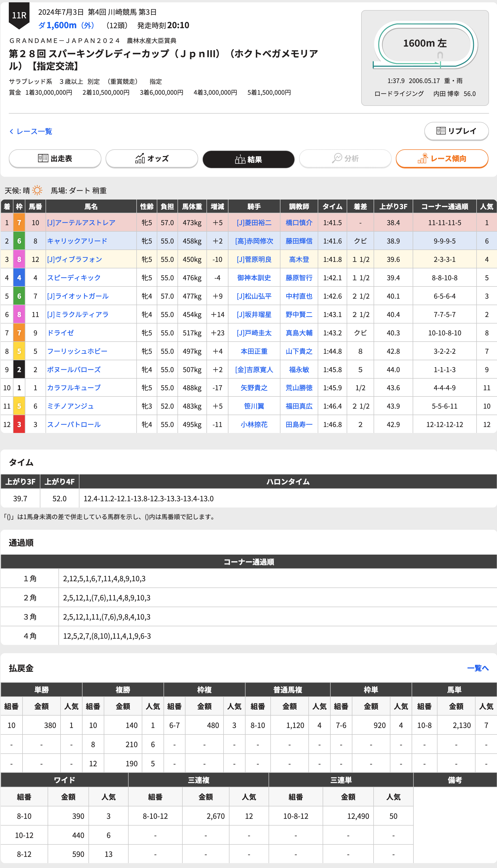Click 三連単 payout 12,490
This screenshot has width=497, height=868.
click(358, 816)
